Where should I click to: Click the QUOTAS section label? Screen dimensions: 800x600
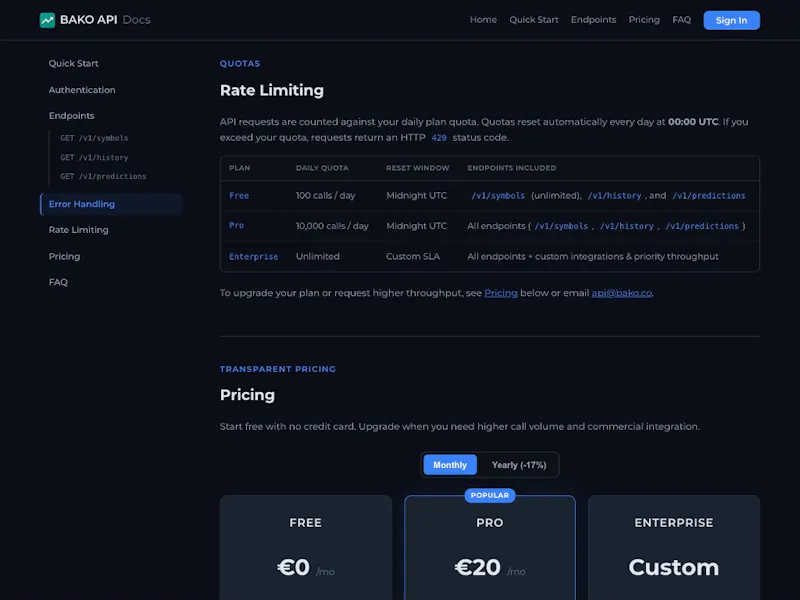coord(240,64)
